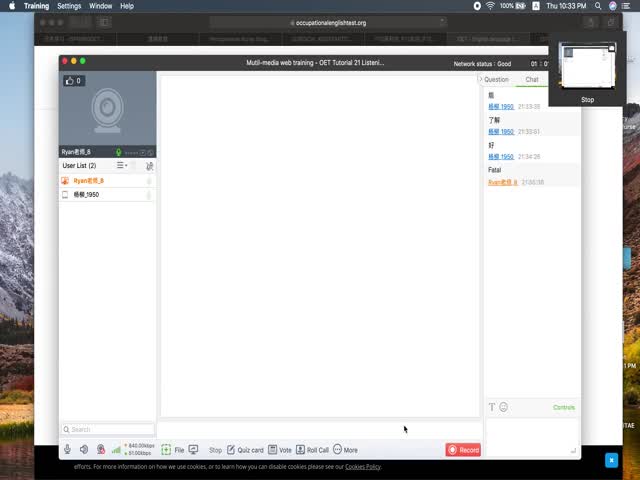Open the Vote tool
The height and width of the screenshot is (480, 640).
pyautogui.click(x=280, y=450)
